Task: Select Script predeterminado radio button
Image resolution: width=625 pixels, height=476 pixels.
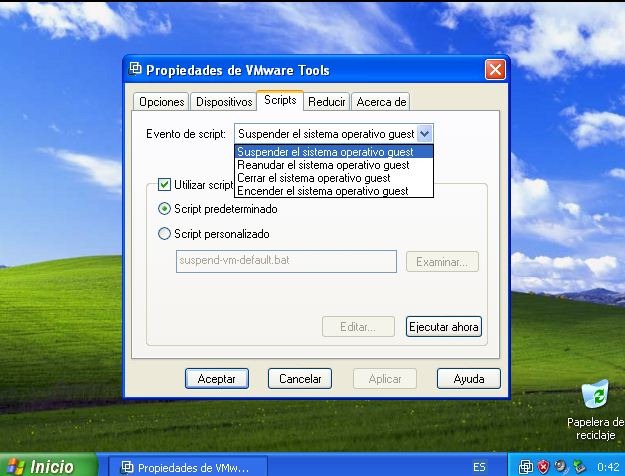Action: pos(164,209)
